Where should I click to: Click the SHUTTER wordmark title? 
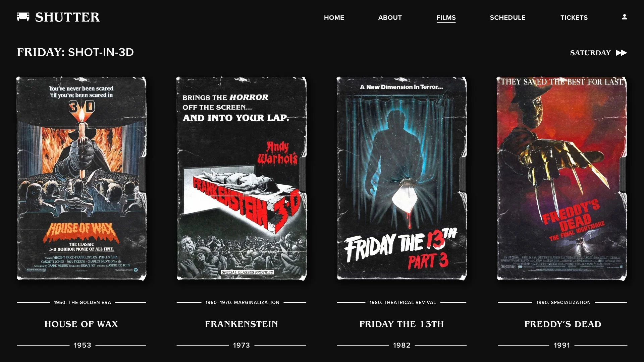[x=67, y=17]
